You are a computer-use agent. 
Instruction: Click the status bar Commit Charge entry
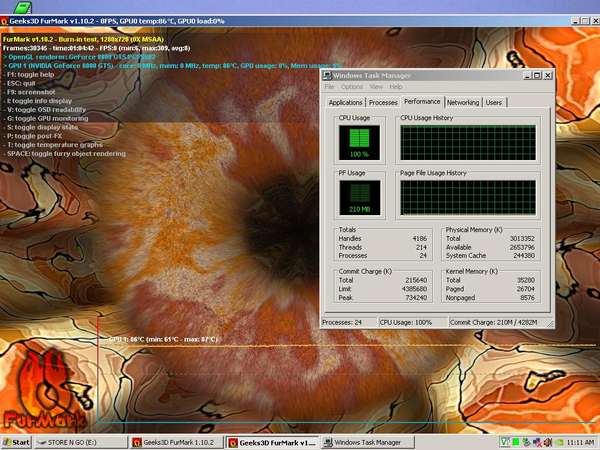[494, 323]
